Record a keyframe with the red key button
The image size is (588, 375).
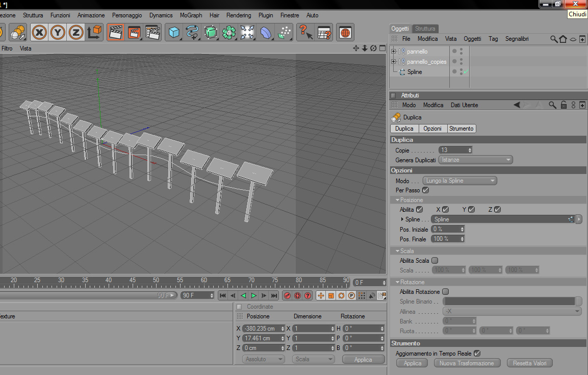[287, 295]
